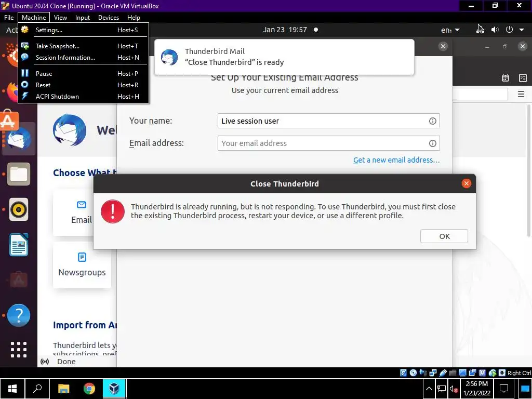Launch Thunderbird from the Ubuntu dock
Image resolution: width=532 pixels, height=399 pixels.
pos(19,139)
